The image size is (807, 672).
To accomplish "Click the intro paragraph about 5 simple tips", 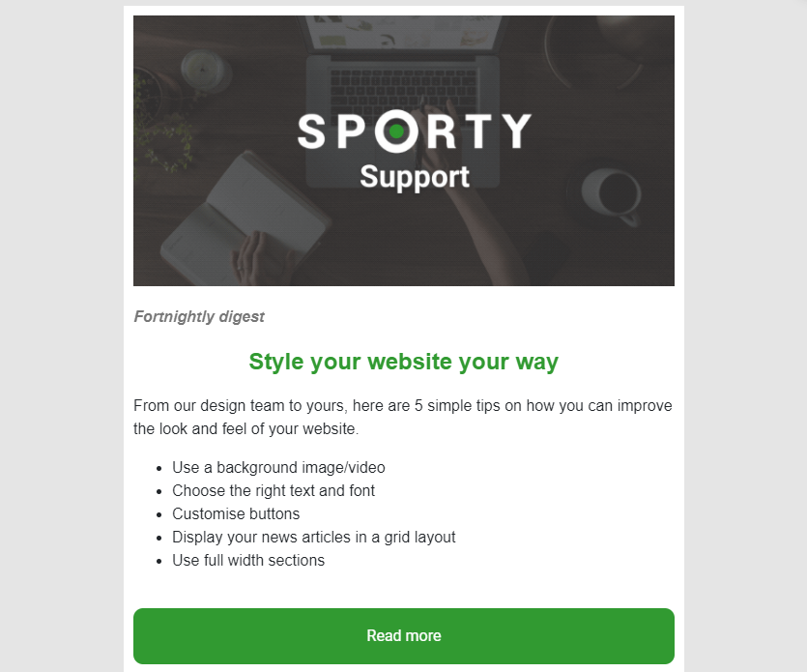I will coord(402,417).
